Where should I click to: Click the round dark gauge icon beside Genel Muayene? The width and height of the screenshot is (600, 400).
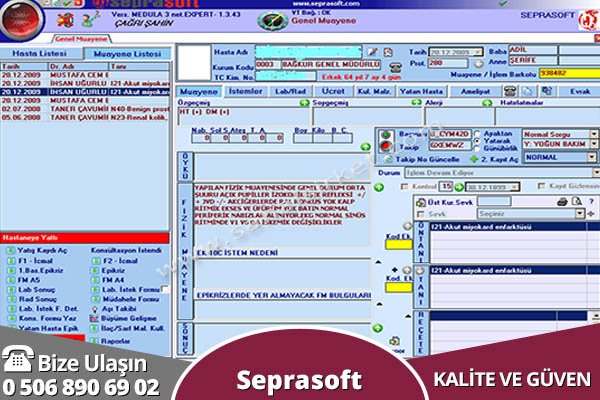tap(272, 21)
